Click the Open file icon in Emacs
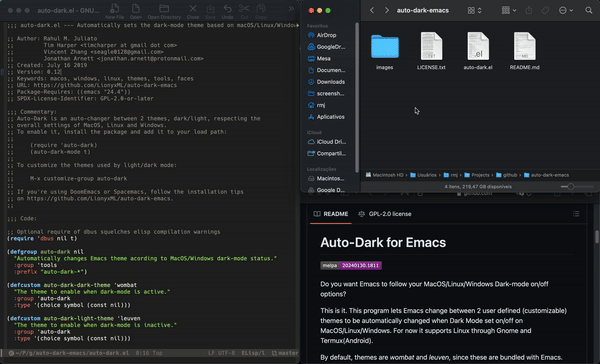Screen dimensions: 600x364 tap(135, 11)
